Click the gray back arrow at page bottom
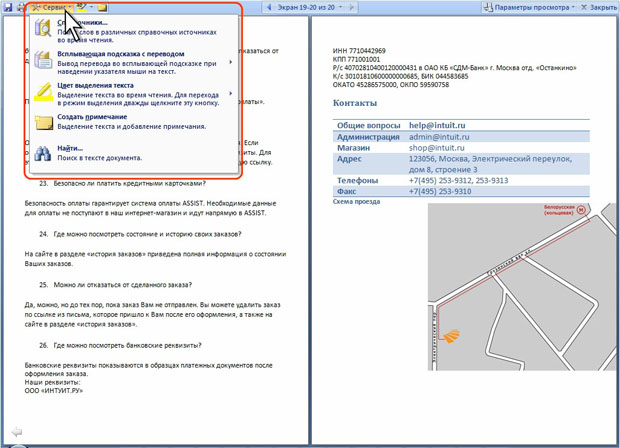The width and height of the screenshot is (620, 448). 17,432
